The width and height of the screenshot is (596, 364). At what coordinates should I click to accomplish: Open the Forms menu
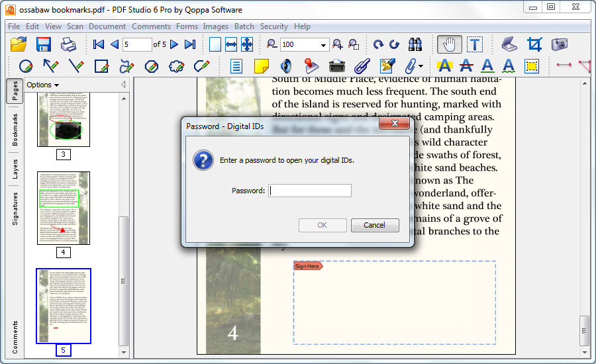point(187,26)
